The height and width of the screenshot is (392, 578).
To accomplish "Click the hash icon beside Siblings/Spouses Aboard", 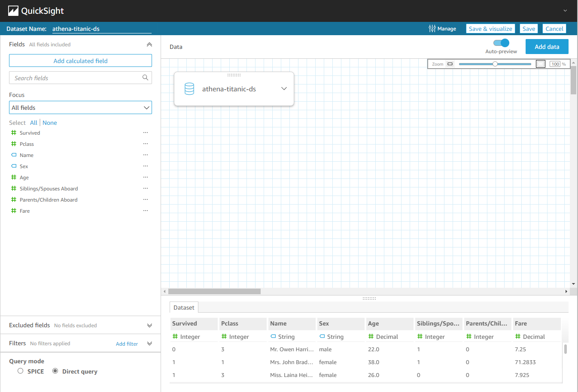I will click(14, 189).
